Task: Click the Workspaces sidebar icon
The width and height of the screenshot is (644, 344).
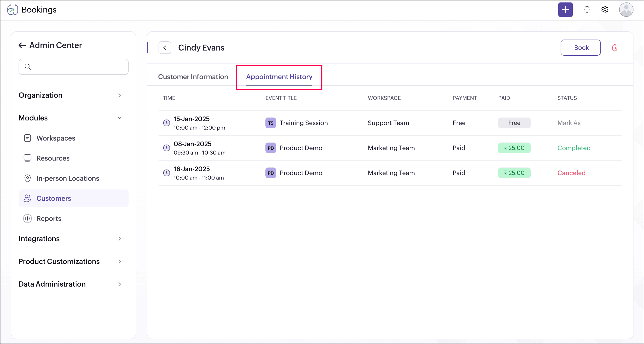Action: coord(27,138)
